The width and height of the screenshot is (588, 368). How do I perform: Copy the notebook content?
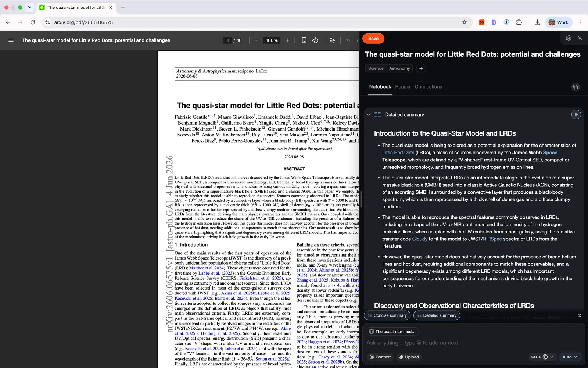tap(576, 87)
